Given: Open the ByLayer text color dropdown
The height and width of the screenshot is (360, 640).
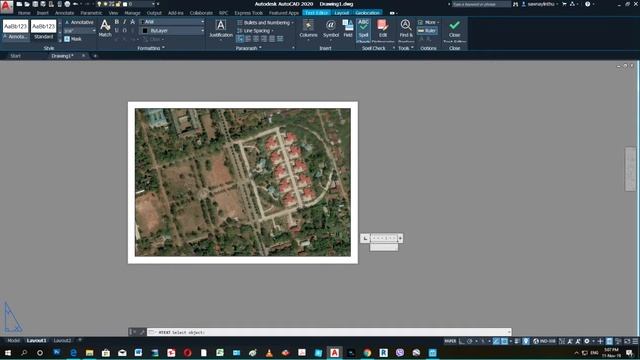Looking at the screenshot, I should click(x=172, y=31).
